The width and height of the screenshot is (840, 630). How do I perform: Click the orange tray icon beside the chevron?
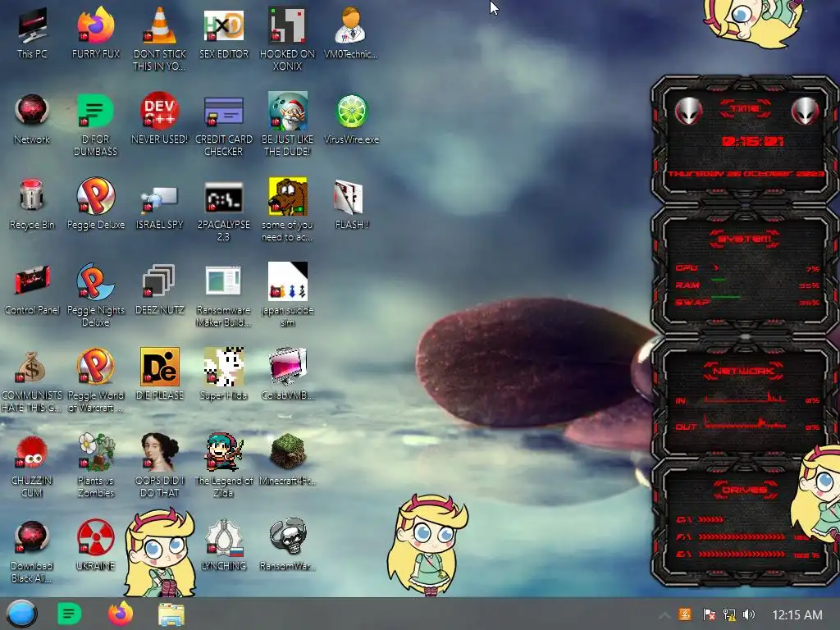coord(685,614)
